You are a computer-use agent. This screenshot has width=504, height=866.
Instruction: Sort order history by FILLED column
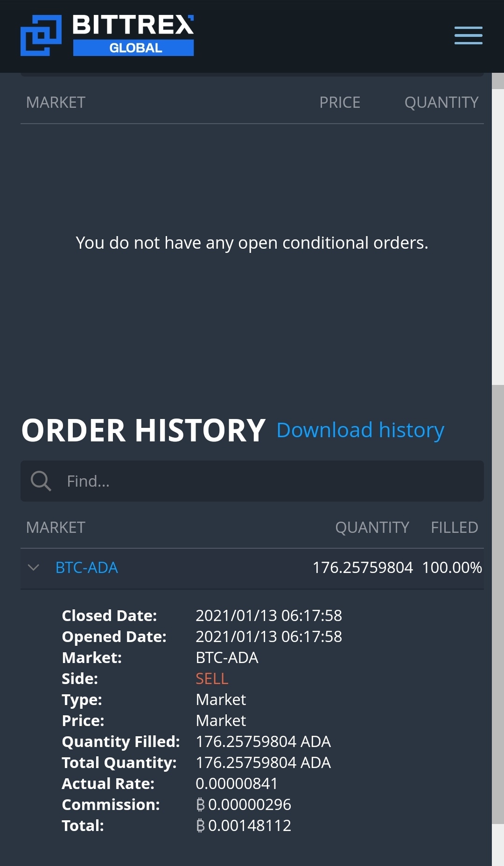[454, 528]
